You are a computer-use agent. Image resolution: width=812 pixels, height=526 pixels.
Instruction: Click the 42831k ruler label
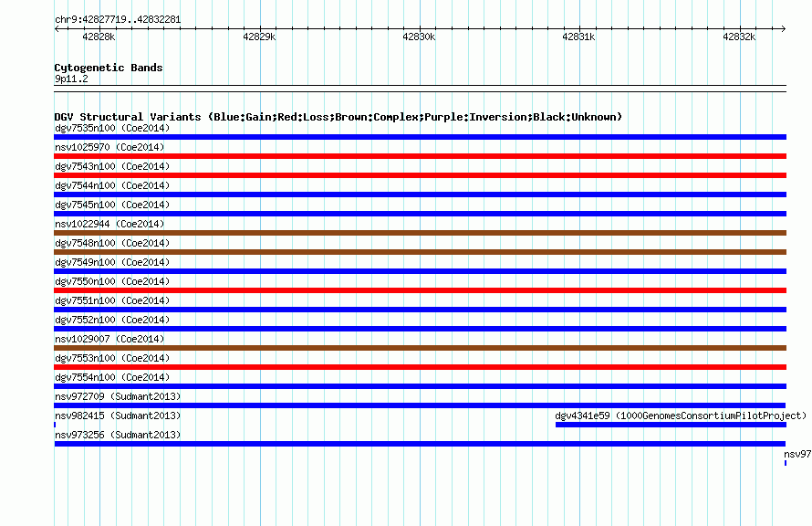point(578,37)
